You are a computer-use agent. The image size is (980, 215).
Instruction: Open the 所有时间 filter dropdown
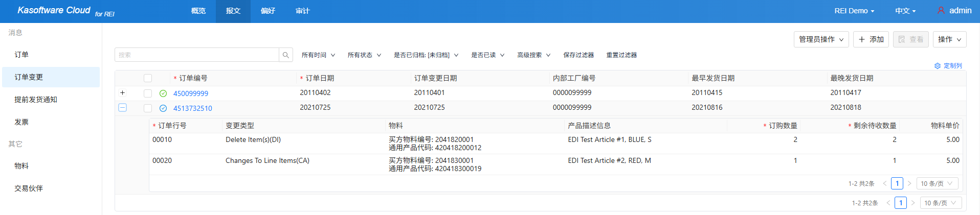318,55
